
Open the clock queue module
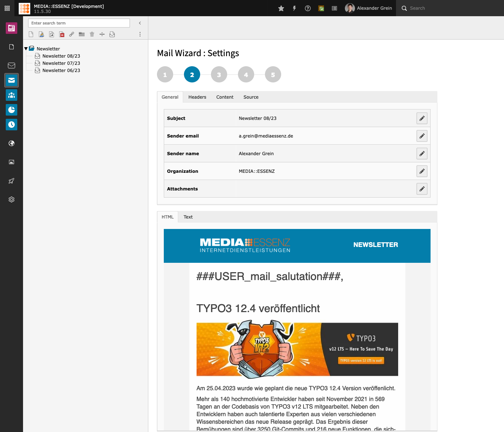point(12,125)
